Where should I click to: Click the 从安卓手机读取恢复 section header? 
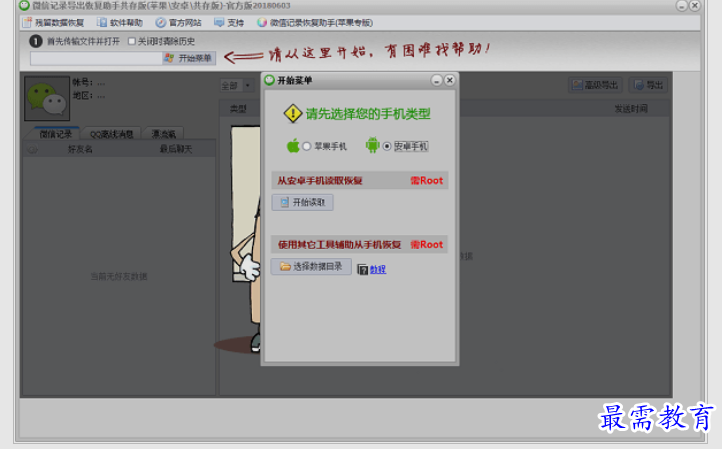pyautogui.click(x=360, y=181)
